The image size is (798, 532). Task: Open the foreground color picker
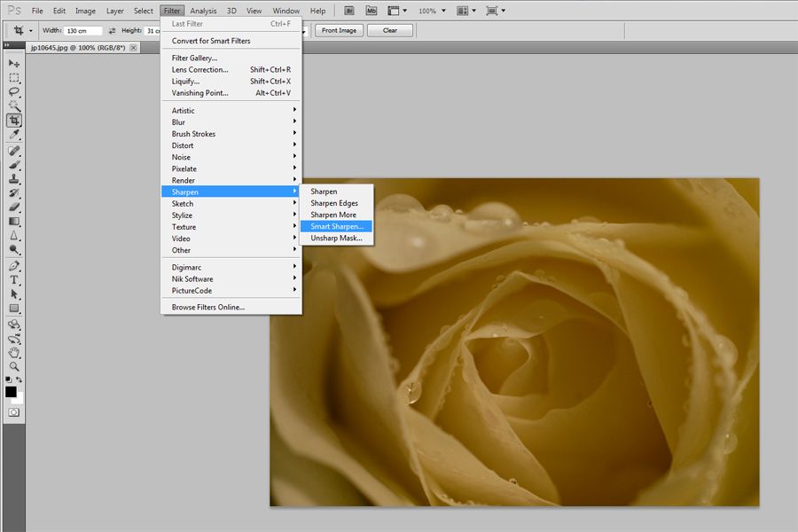coord(11,392)
